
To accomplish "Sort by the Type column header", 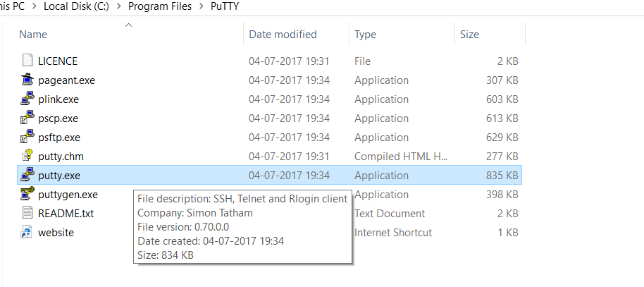I will pos(365,34).
